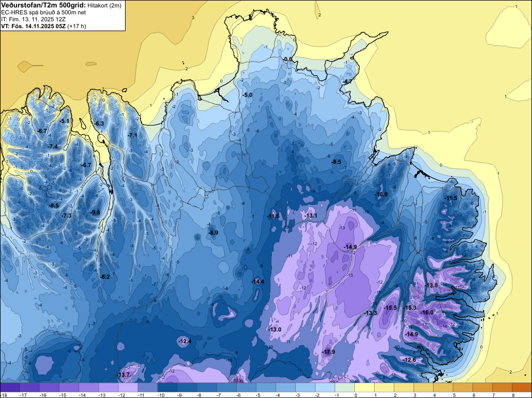
Task: Select the 'IT: Fim. 13. 11. 2025 12Z' line
Action: (33, 19)
